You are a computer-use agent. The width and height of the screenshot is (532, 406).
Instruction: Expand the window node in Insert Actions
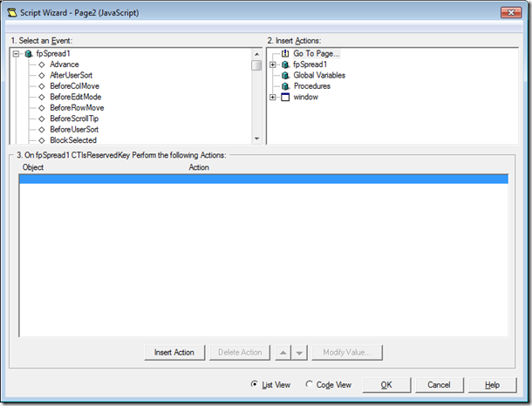(x=272, y=98)
